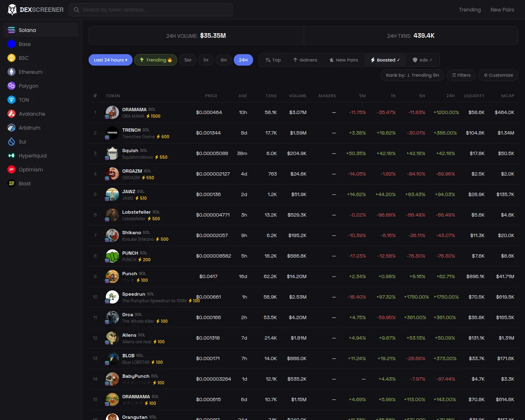Click ORAMAMA's +1200.00% 24H change
Image resolution: width=525 pixels, height=420 pixels.
click(x=446, y=112)
